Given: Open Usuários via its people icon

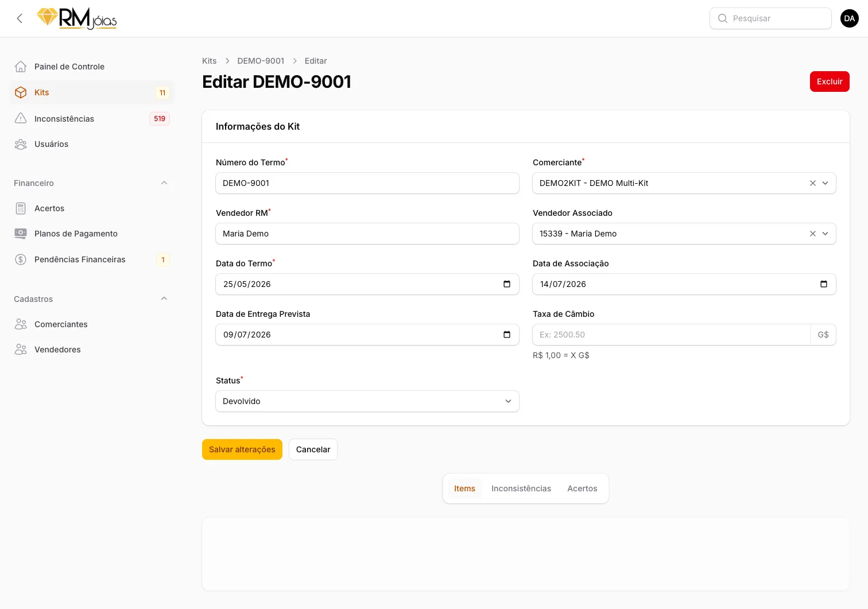Looking at the screenshot, I should click(x=21, y=144).
